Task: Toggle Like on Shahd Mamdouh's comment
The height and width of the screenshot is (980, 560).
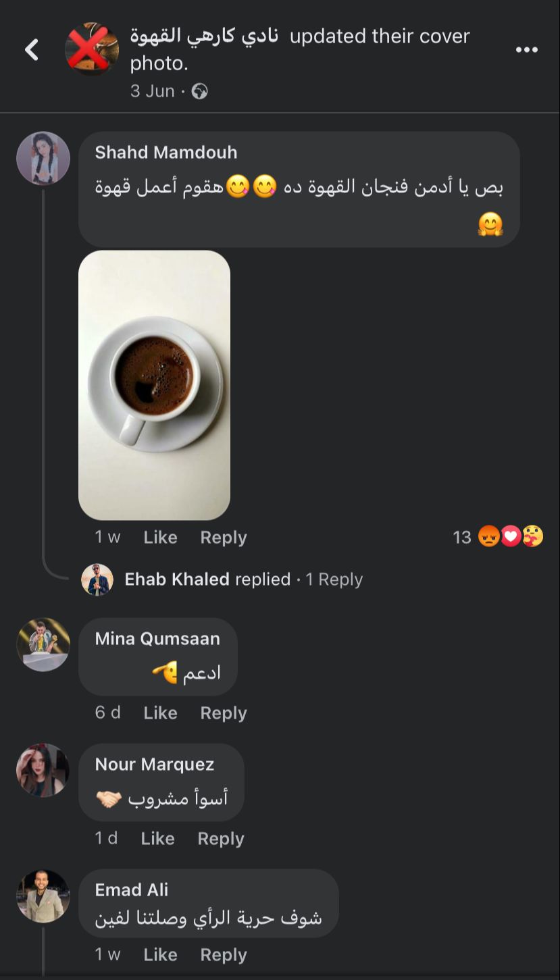Action: pos(160,537)
